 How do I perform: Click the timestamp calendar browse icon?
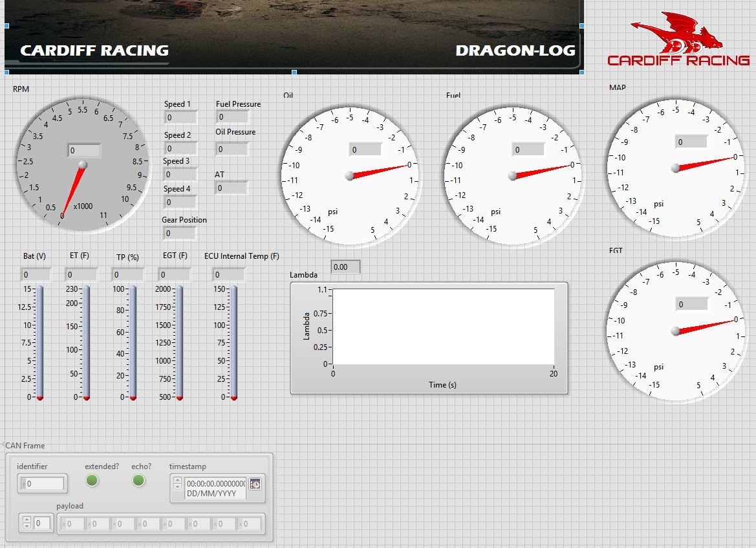[x=255, y=483]
